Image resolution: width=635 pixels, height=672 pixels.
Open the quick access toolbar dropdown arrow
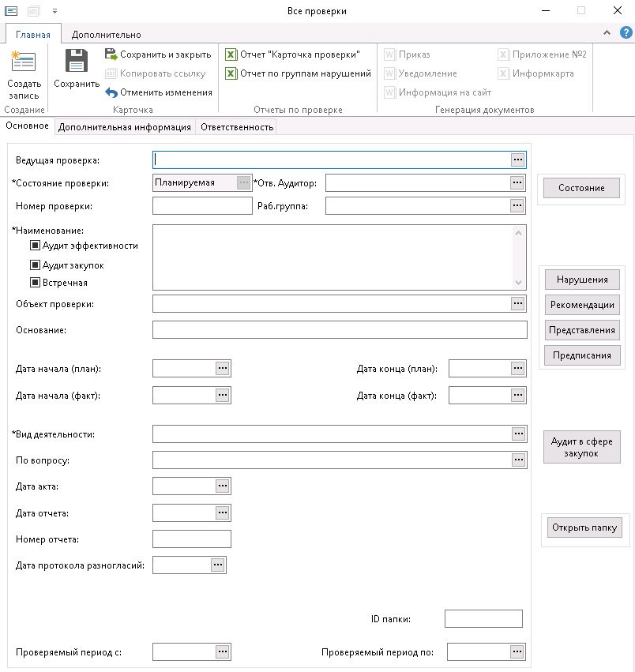click(x=54, y=11)
